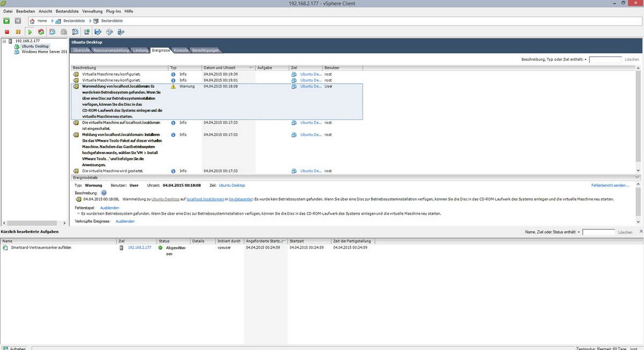Suspend the VM with the pause icon
644x350 pixels.
coord(18,32)
